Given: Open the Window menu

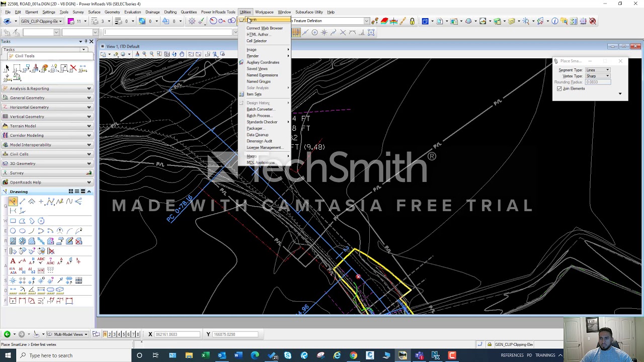Looking at the screenshot, I should pyautogui.click(x=284, y=12).
